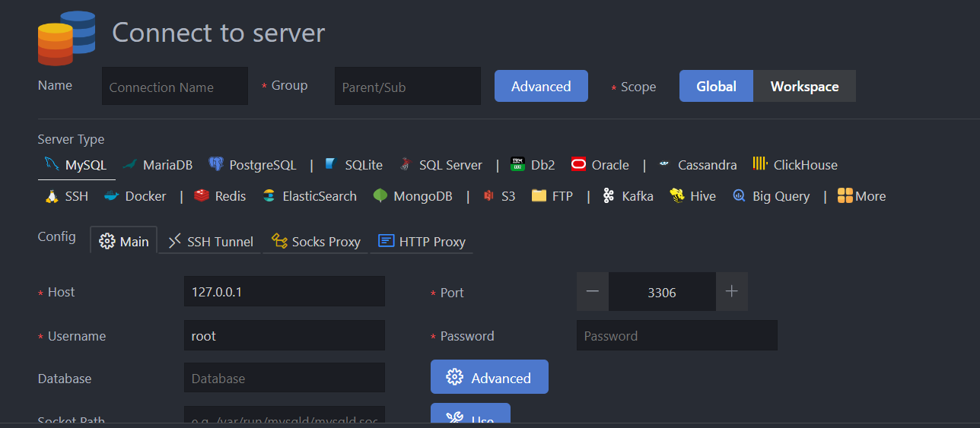Image resolution: width=980 pixels, height=428 pixels.
Task: Choose PostgreSQL elephant icon
Action: (215, 164)
